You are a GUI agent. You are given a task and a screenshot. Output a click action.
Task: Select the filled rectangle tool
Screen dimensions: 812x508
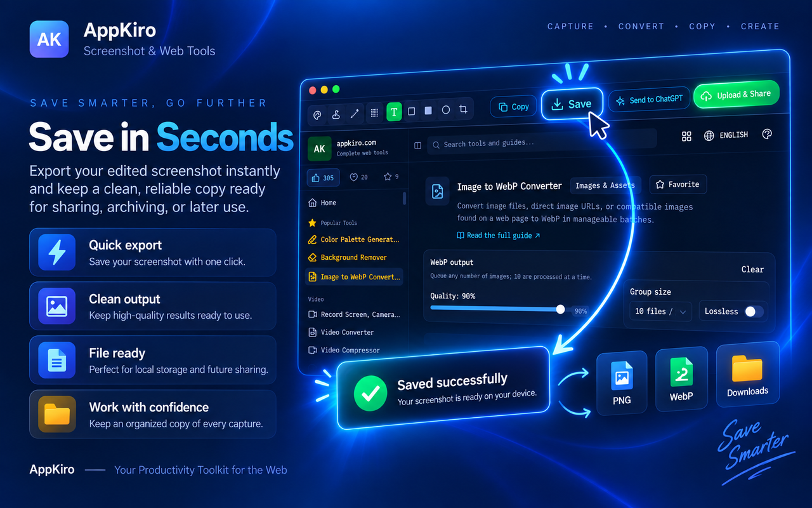click(x=428, y=110)
